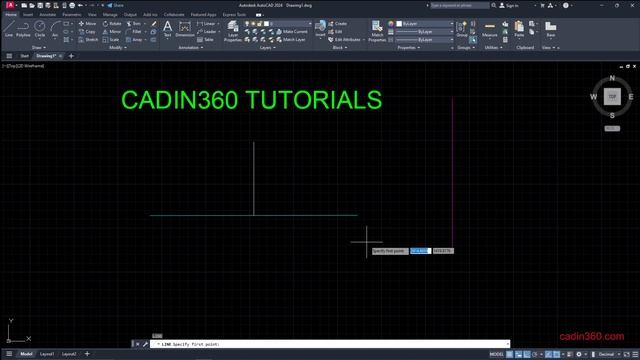Click the command line input field
The width and height of the screenshot is (640, 360).
tap(330, 344)
